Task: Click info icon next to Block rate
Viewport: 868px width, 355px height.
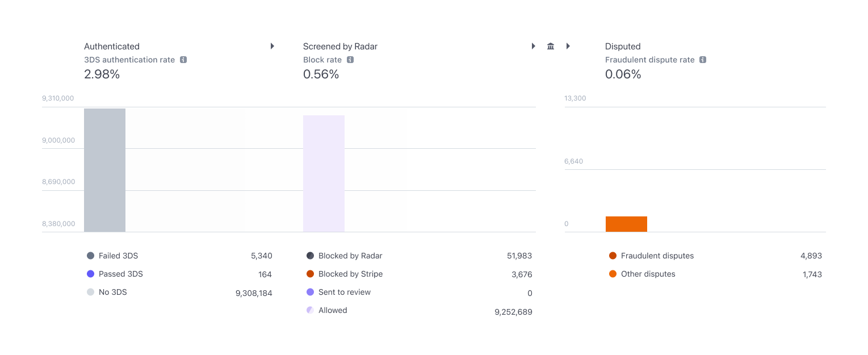Action: click(350, 60)
